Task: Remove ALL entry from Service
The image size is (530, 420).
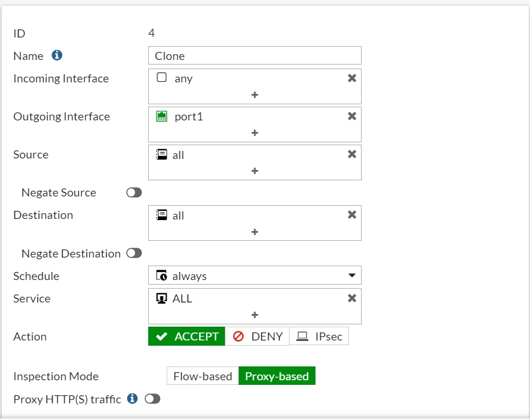Action: 352,298
